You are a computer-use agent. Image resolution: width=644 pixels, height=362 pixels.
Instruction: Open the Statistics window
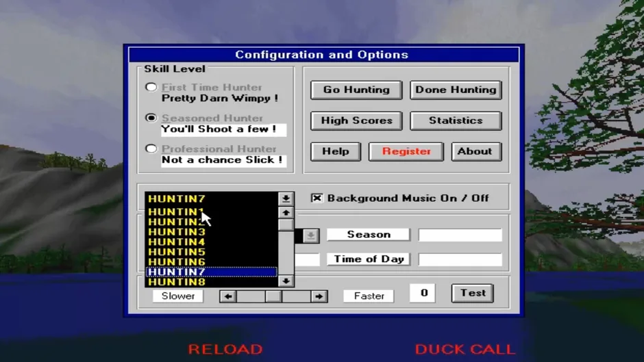point(456,120)
